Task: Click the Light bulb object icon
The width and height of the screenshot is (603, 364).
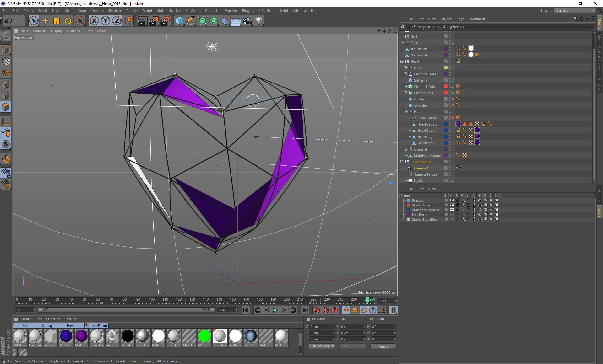Action: click(258, 21)
